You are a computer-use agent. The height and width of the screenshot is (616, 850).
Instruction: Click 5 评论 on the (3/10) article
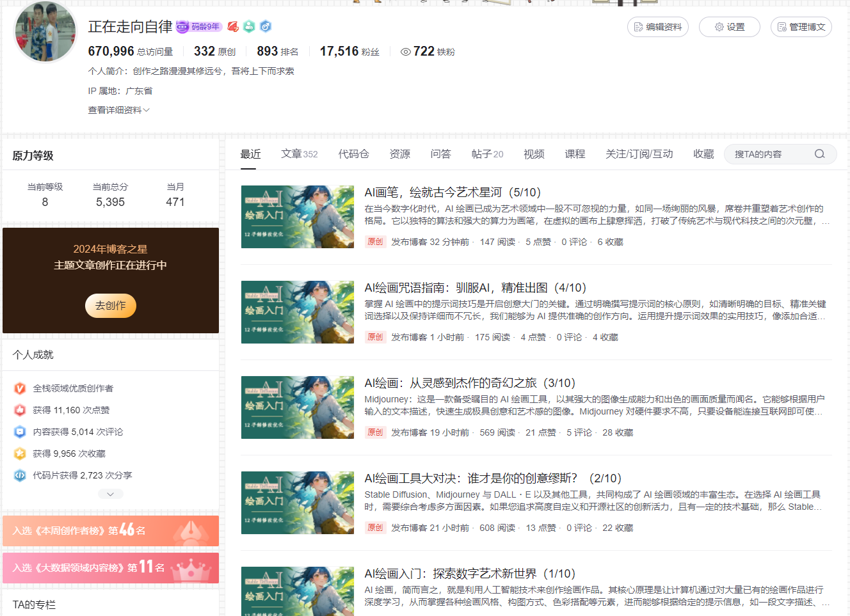(579, 432)
